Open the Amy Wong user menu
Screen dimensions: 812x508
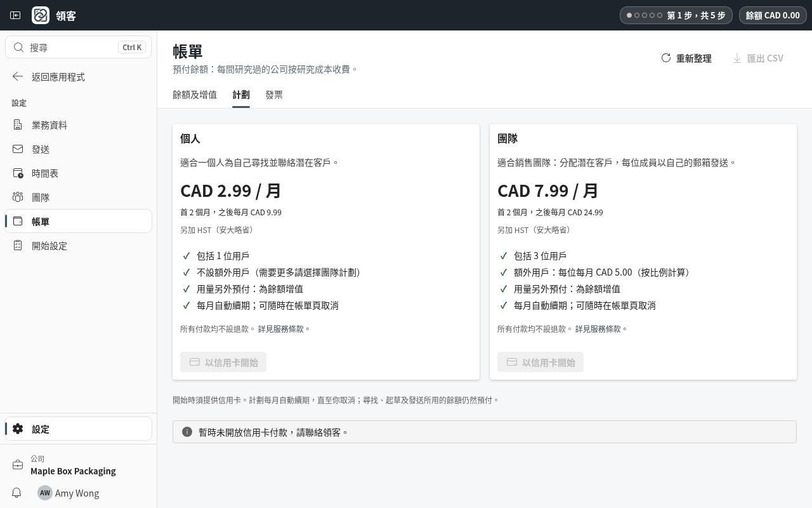point(69,493)
